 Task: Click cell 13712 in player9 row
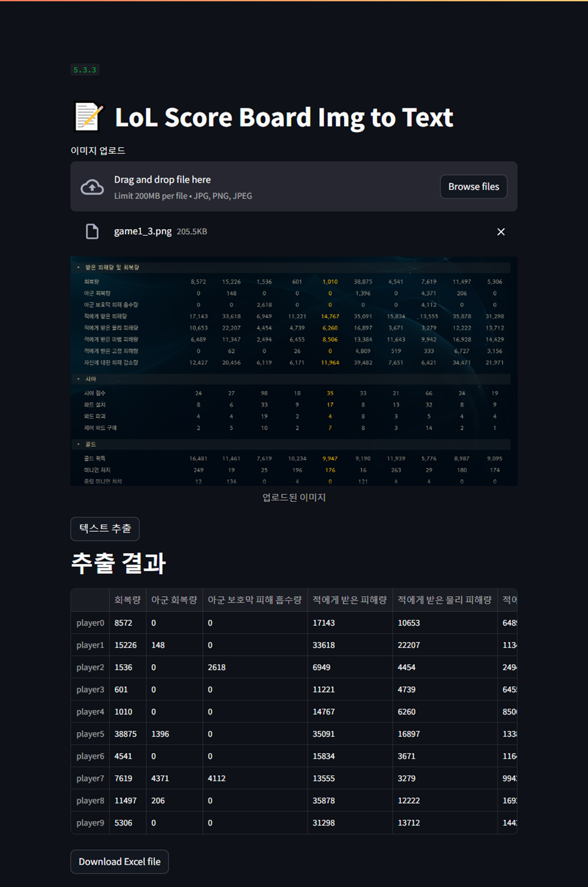(445, 823)
